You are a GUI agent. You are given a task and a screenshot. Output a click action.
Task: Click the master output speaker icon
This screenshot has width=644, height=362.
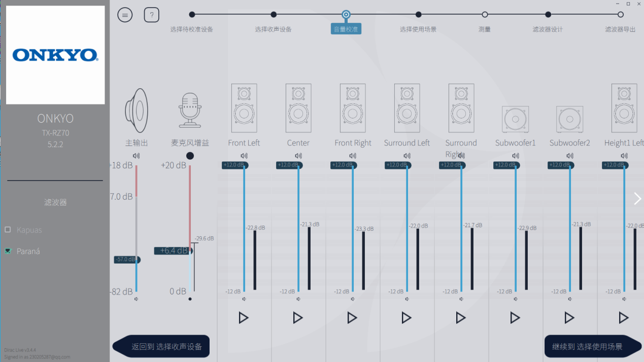[136, 110]
